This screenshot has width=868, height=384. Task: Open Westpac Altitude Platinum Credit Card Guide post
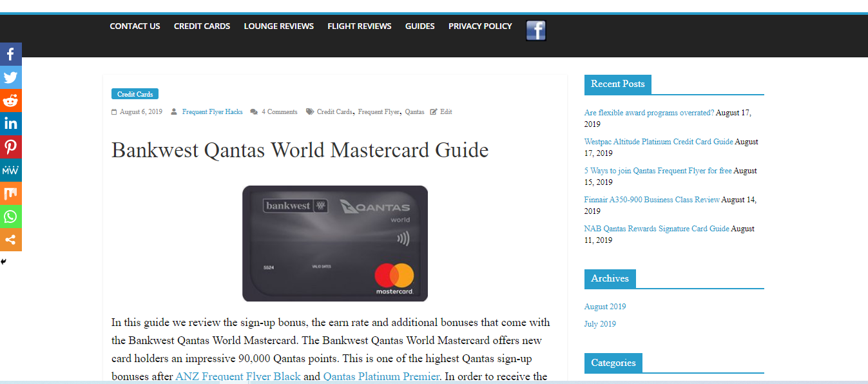pos(659,142)
